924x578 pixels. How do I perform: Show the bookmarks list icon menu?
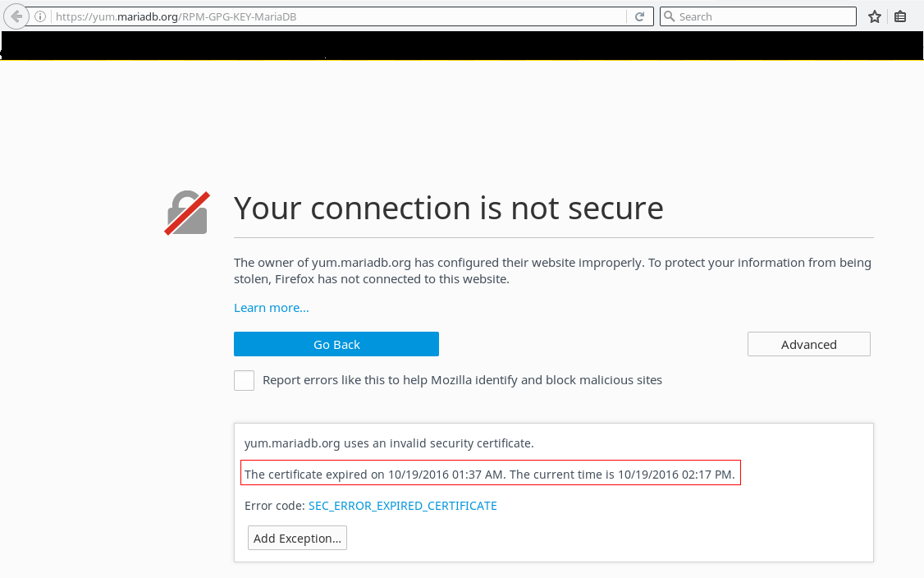(900, 16)
